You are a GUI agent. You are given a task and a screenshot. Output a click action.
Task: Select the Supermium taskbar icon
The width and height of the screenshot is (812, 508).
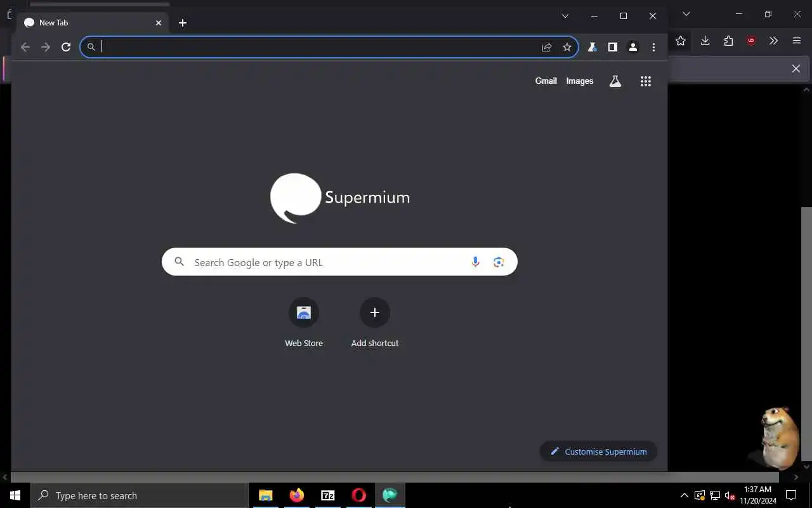point(390,495)
